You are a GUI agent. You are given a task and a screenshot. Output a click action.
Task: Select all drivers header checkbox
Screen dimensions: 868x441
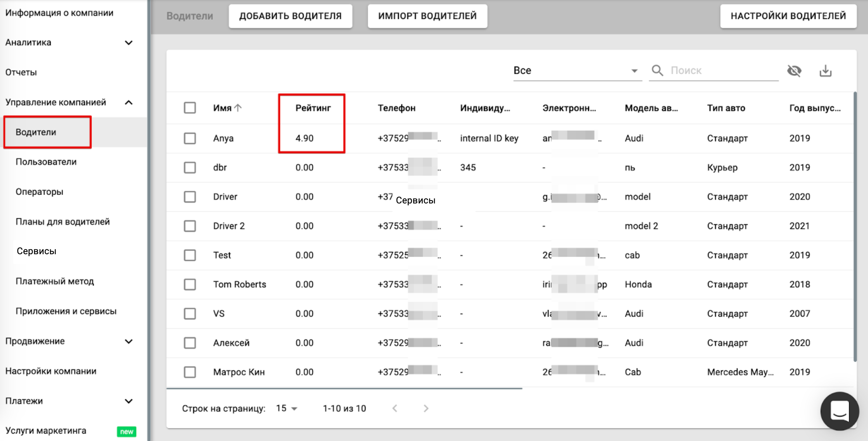tap(190, 108)
